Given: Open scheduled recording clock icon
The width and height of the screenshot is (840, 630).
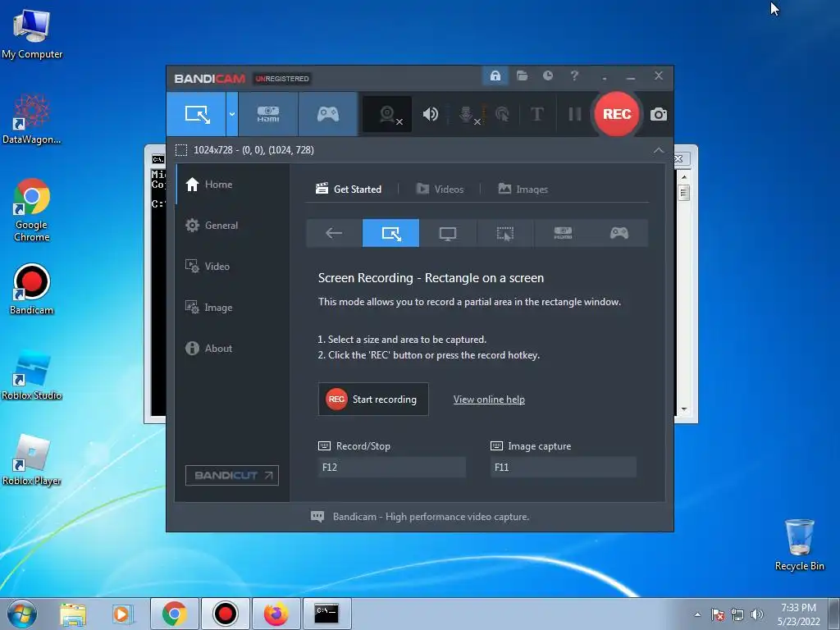Looking at the screenshot, I should (547, 76).
